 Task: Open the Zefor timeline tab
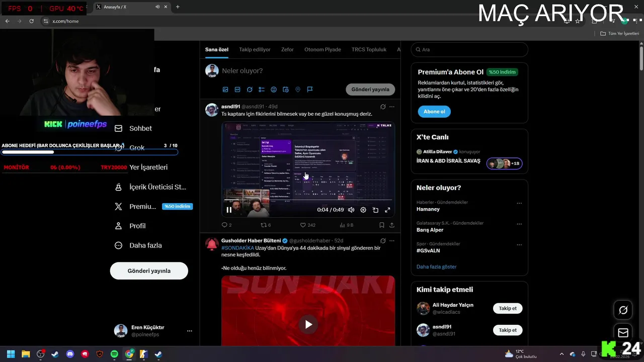[x=287, y=49]
